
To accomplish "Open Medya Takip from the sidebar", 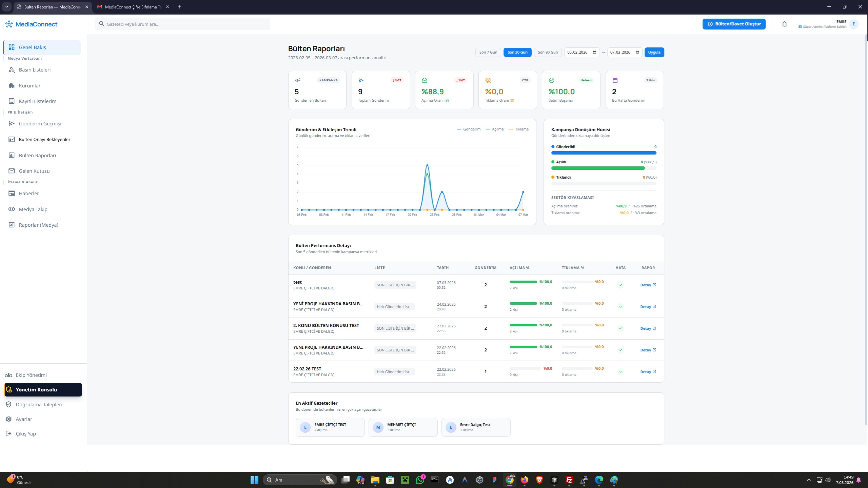I will 33,209.
